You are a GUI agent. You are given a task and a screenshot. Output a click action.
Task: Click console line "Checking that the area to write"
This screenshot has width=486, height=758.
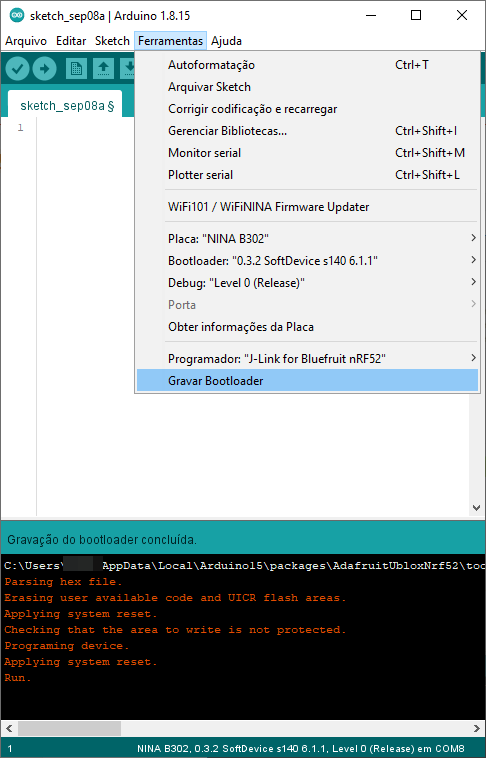(x=175, y=630)
